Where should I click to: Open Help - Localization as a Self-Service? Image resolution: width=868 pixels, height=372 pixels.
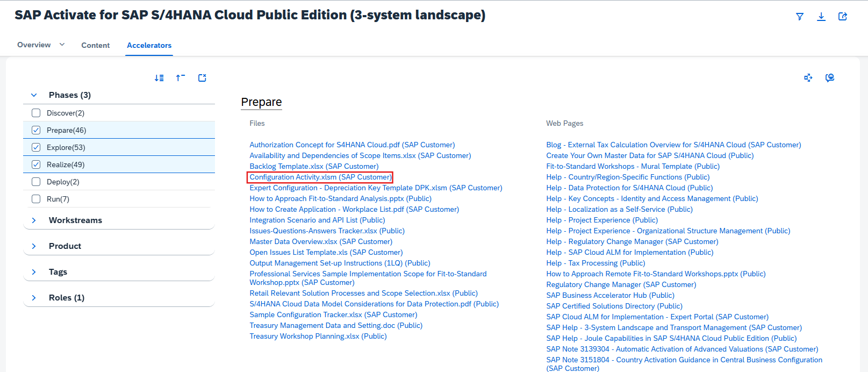[x=619, y=209]
